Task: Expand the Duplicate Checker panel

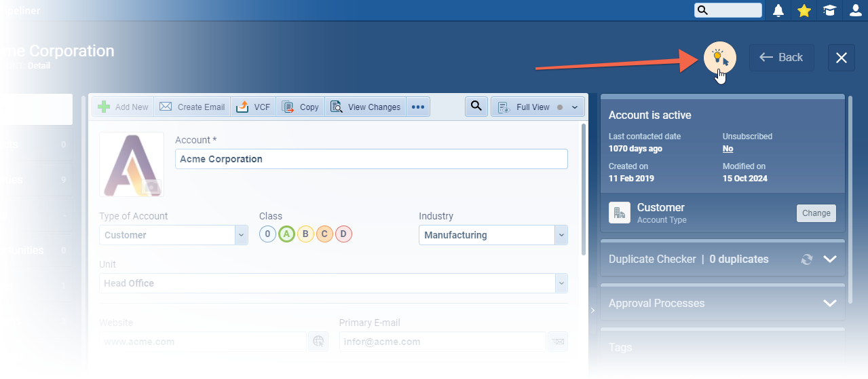Action: point(830,259)
